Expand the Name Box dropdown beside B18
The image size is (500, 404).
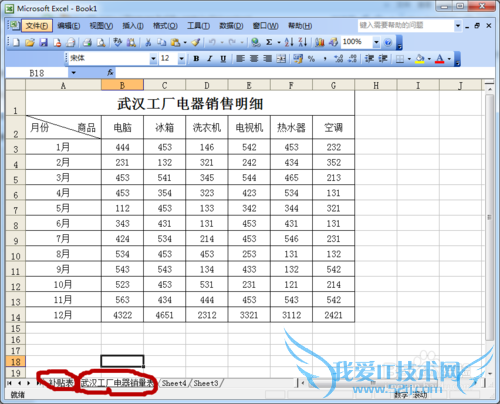pos(73,73)
